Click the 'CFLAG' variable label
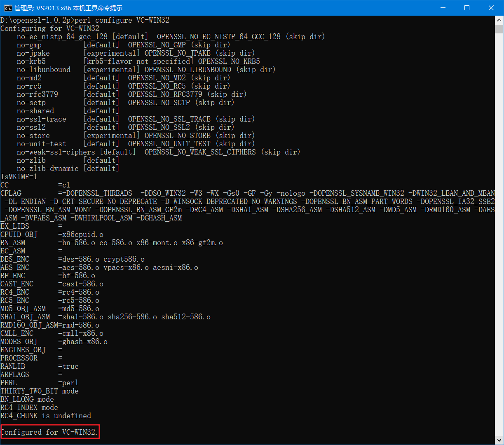504x445 pixels. click(x=11, y=193)
